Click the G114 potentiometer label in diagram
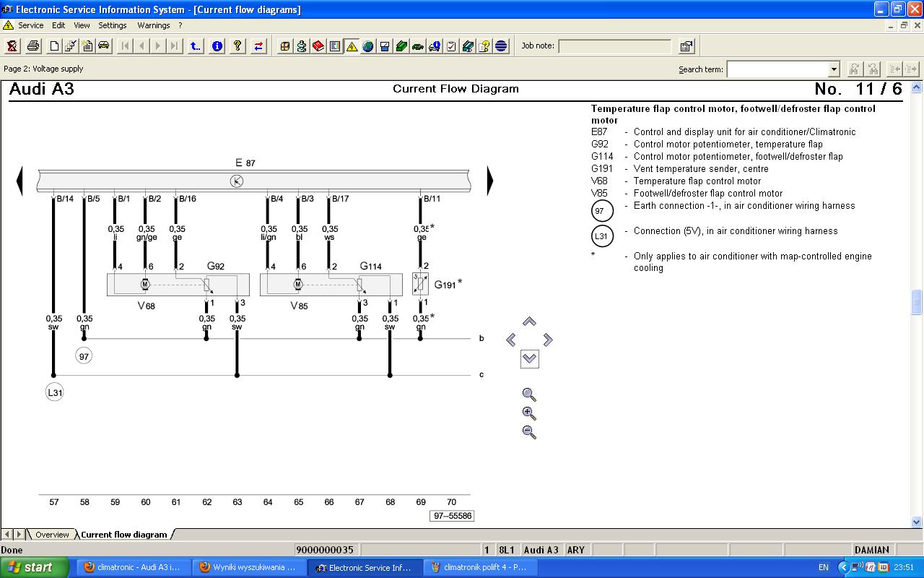Viewport: 924px width, 578px height. tap(370, 266)
